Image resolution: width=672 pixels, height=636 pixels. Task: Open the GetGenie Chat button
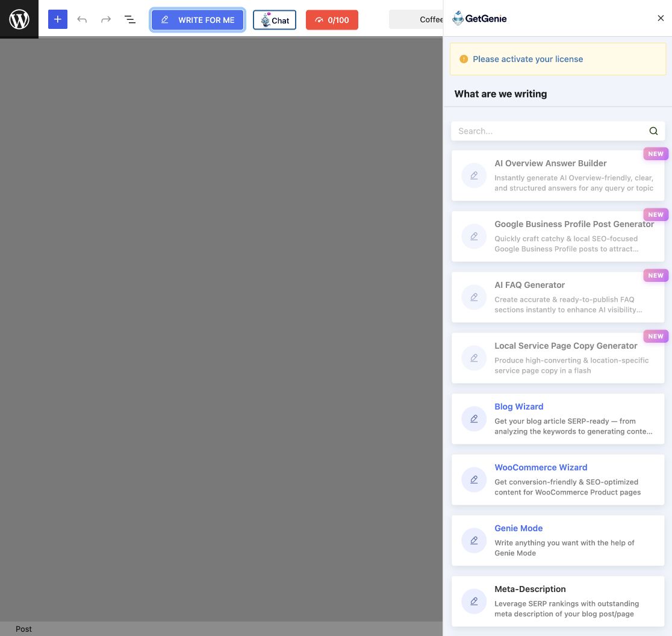click(275, 20)
